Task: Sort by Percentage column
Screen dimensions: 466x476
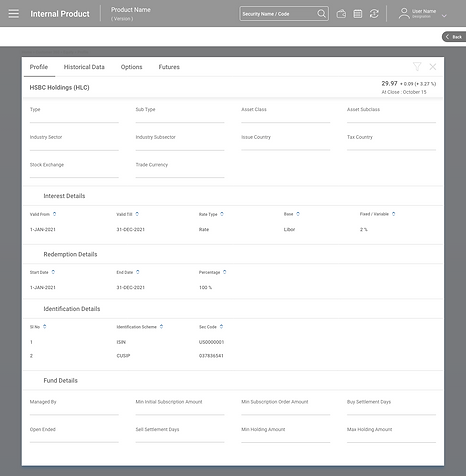Action: 224,272
